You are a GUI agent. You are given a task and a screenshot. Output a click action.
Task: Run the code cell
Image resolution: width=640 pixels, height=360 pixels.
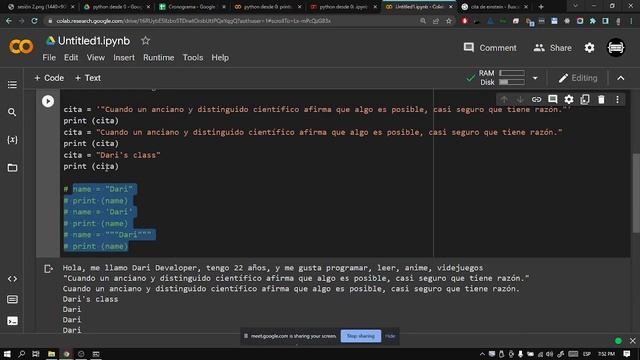48,101
